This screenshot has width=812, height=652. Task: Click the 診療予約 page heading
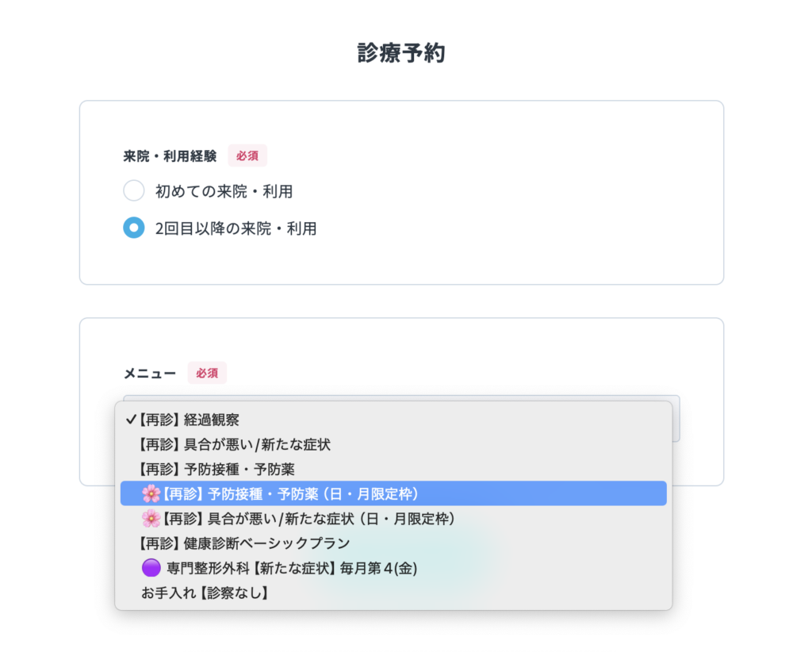coord(401,54)
